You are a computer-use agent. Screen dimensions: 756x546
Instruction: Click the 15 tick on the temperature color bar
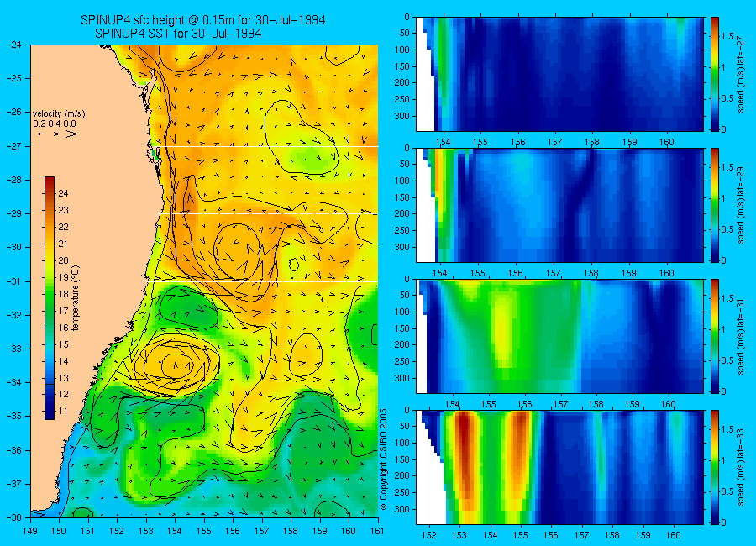pos(63,344)
